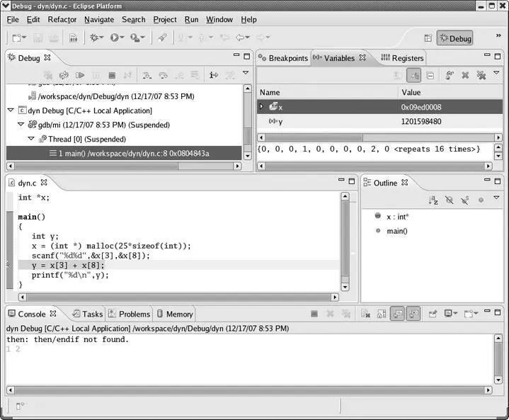Viewport: 509px width, 420px height.
Task: Click the Clear Console icon
Action: pos(365,314)
